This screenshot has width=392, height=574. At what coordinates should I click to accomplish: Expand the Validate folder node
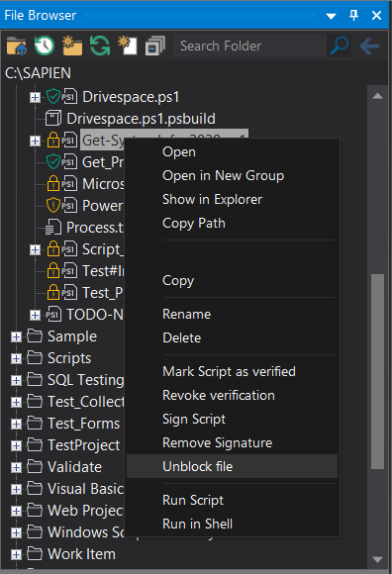point(16,467)
